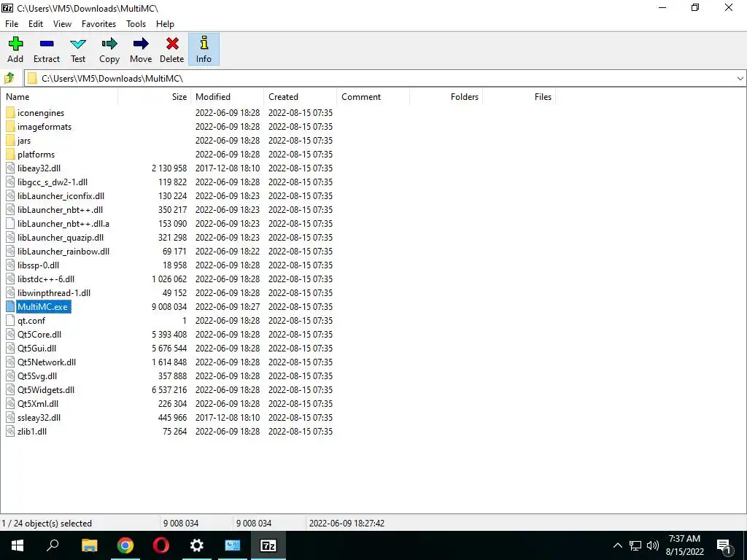Image resolution: width=747 pixels, height=560 pixels.
Task: Select the zlib1.dll file icon
Action: coord(10,432)
